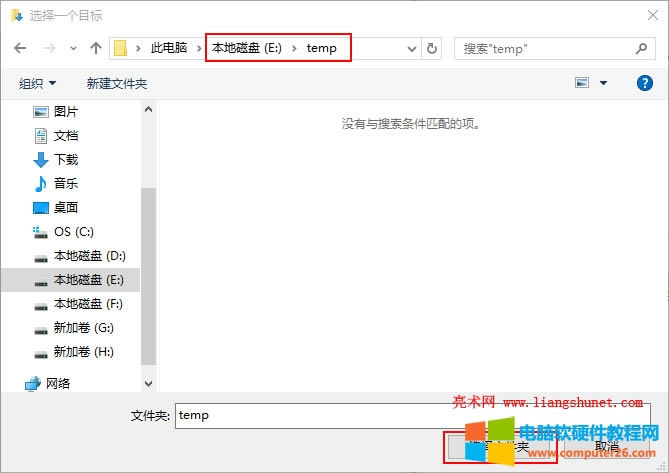Click the Up one level arrow

point(96,48)
